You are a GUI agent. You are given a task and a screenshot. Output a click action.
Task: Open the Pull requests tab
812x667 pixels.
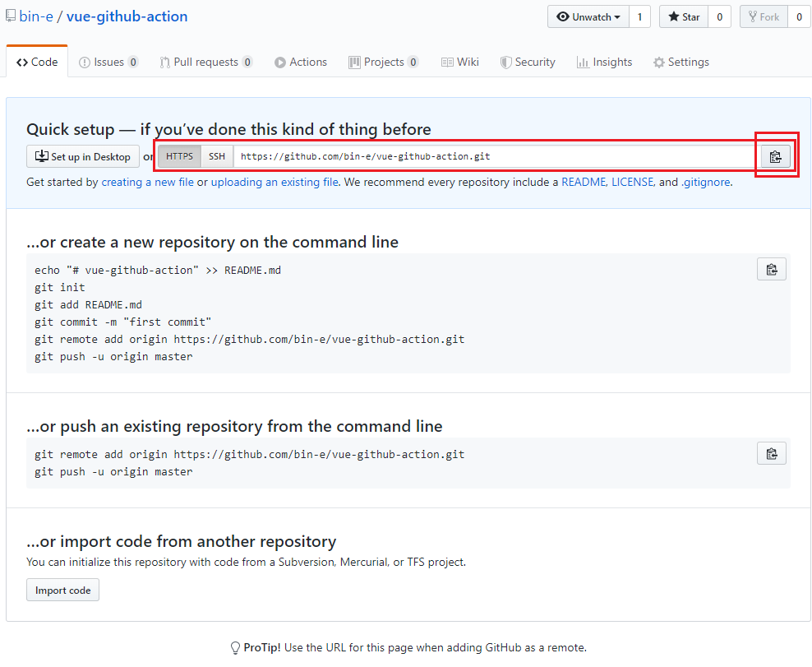point(206,62)
